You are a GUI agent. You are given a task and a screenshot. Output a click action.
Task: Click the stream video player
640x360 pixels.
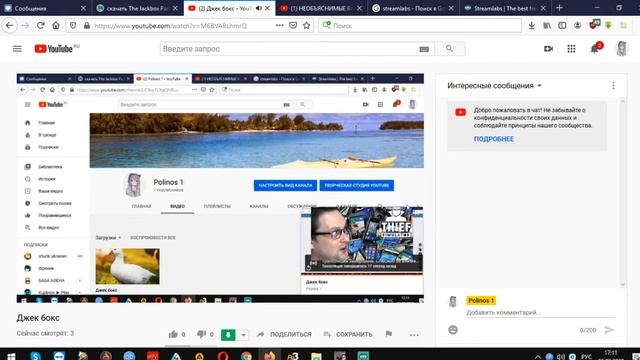point(220,188)
